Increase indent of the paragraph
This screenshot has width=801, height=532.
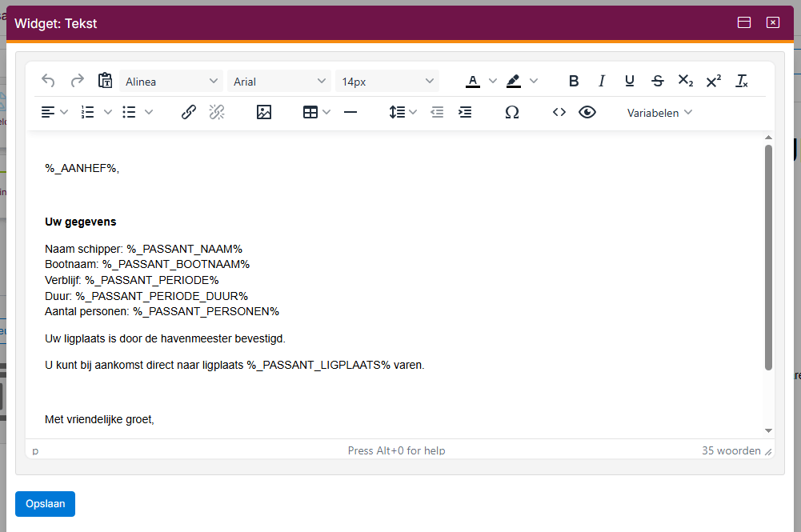click(465, 112)
